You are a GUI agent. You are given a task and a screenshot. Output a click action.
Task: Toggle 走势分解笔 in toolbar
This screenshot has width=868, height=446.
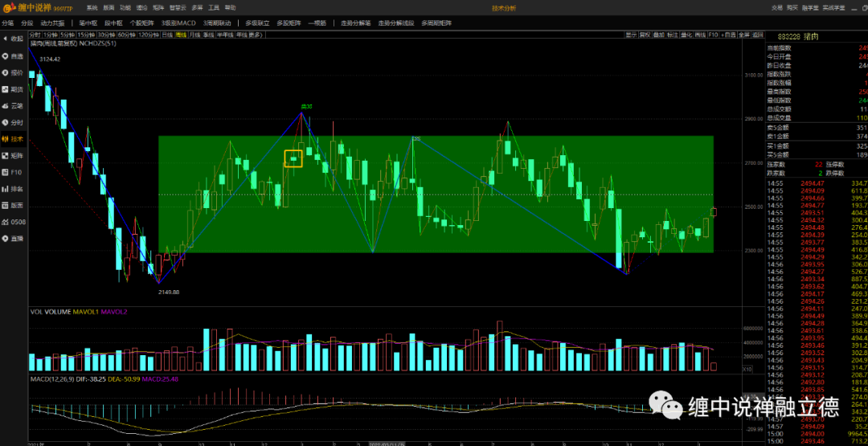click(x=356, y=23)
